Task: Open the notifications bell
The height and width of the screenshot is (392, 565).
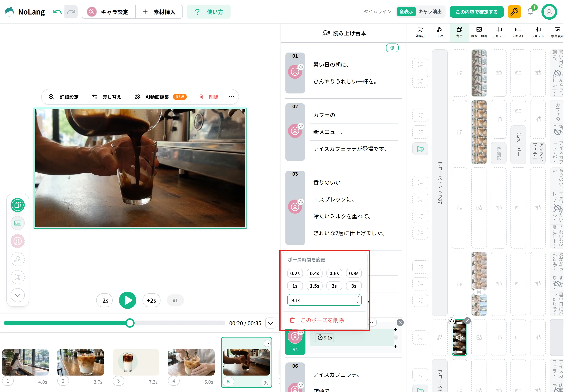Action: [530, 12]
